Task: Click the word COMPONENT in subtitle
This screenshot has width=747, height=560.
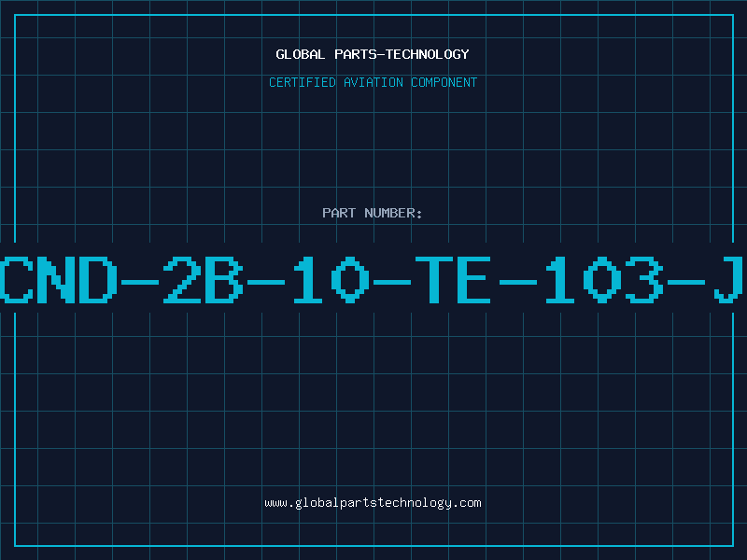Action: point(444,82)
